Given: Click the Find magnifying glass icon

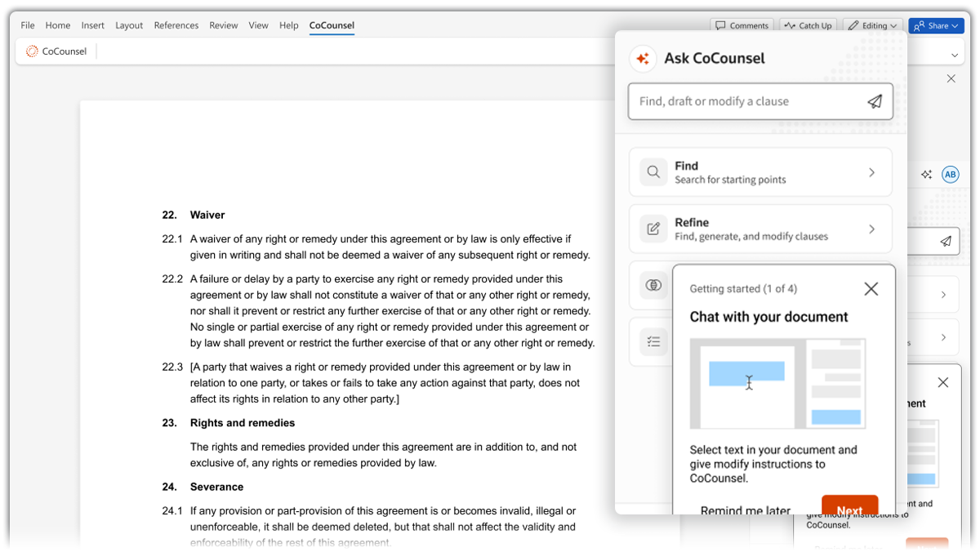Looking at the screenshot, I should click(653, 172).
